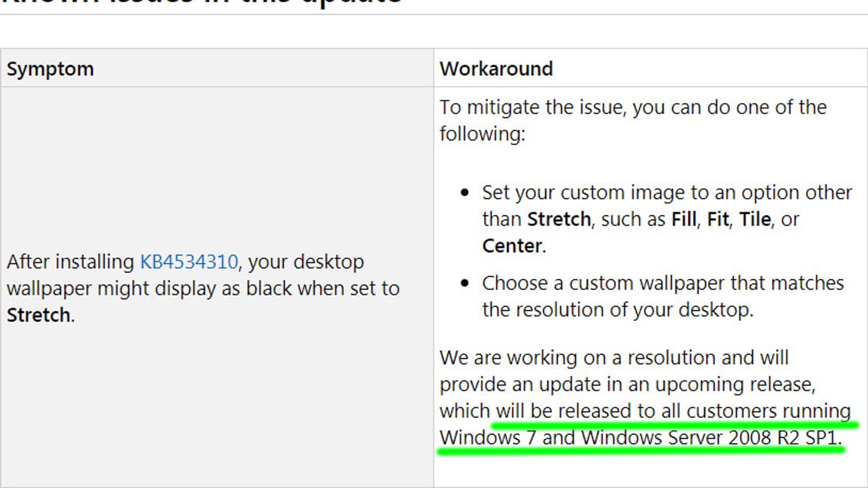Click the Symptom column header

coord(50,69)
